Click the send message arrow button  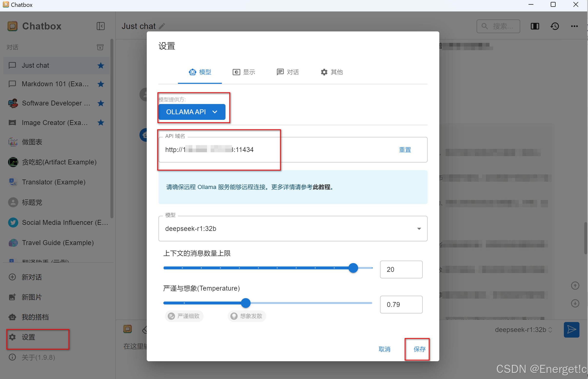[571, 329]
